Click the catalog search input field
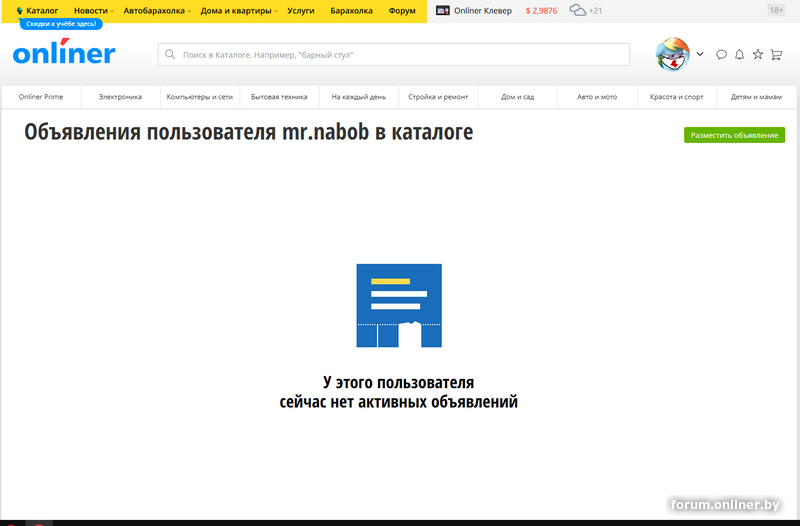Image resolution: width=800 pixels, height=526 pixels. point(395,54)
